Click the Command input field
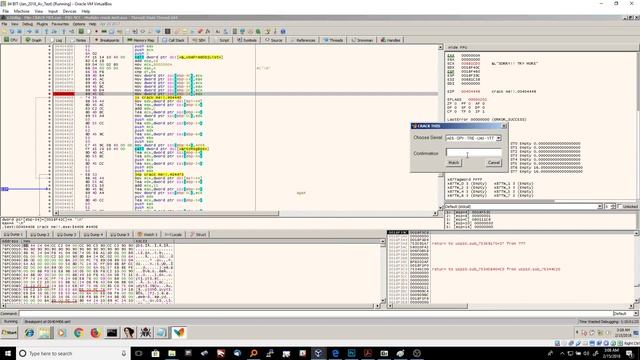This screenshot has width=640, height=360. 315,313
